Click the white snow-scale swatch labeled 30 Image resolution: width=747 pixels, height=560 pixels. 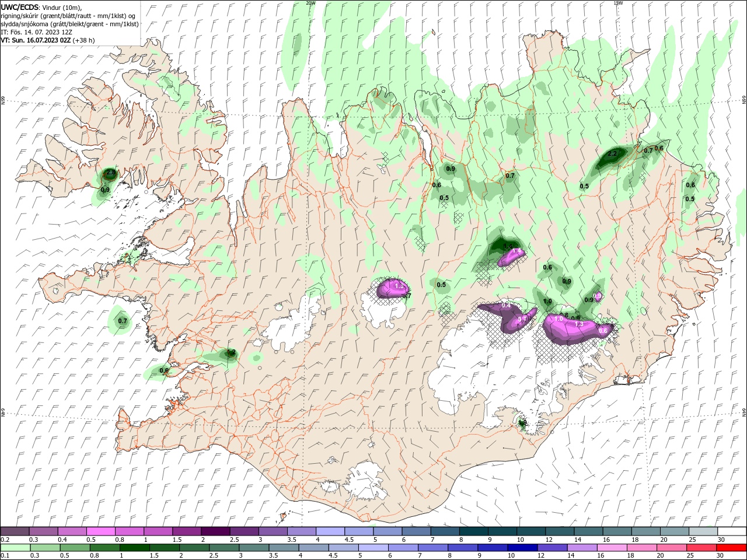tap(732, 531)
